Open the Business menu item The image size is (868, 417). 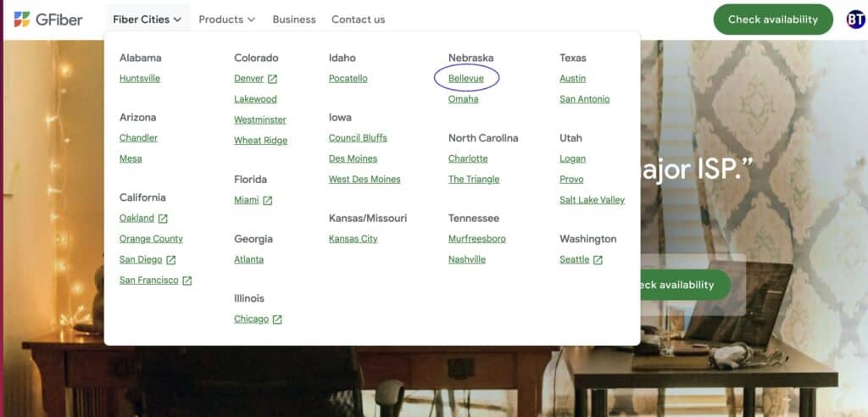pyautogui.click(x=294, y=19)
